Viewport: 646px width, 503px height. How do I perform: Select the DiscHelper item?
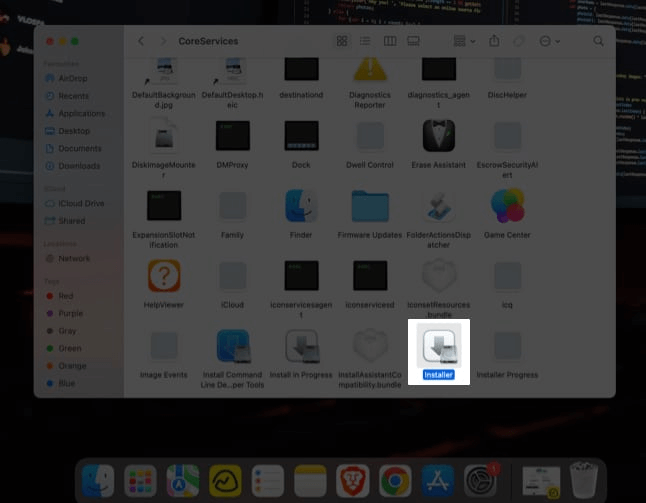508,69
